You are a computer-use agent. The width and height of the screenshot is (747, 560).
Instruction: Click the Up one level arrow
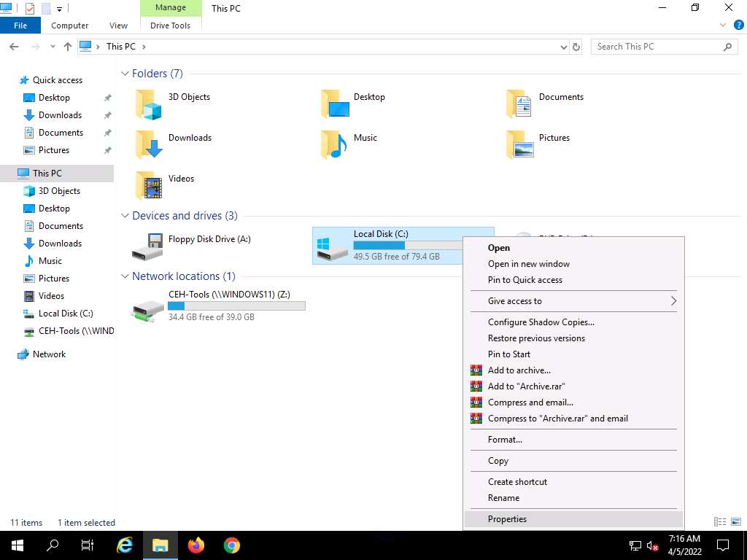click(x=68, y=47)
